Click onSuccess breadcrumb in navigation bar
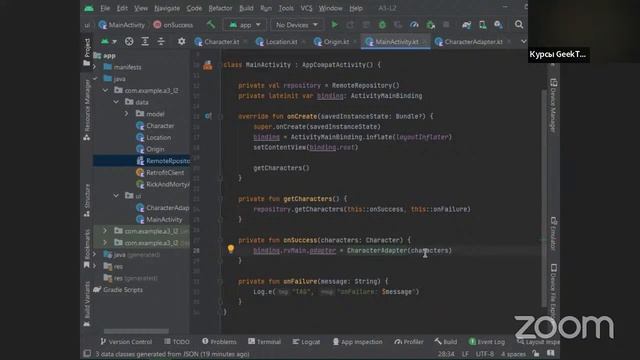Image resolution: width=640 pixels, height=360 pixels. (x=173, y=25)
